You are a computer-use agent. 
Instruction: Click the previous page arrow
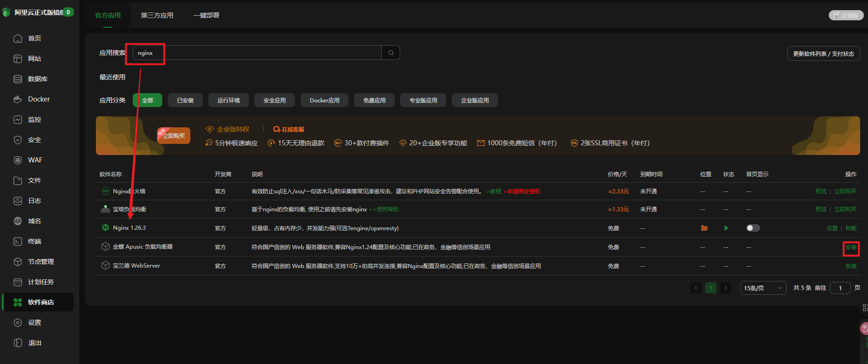696,288
